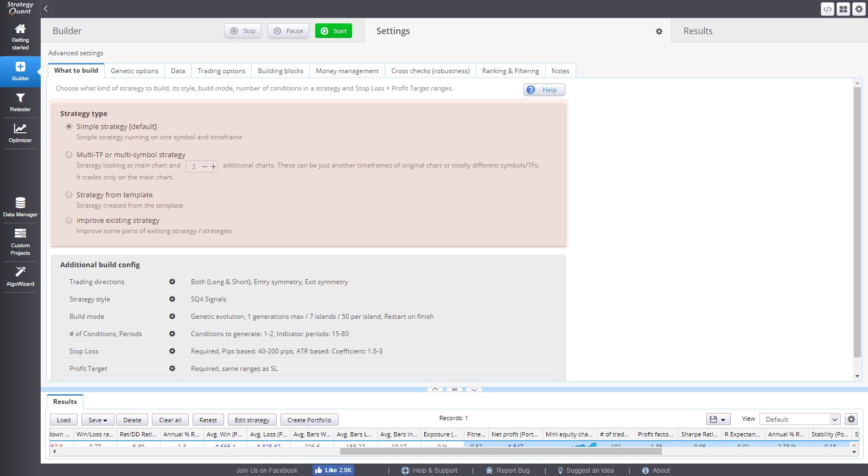868x476 pixels.
Task: Expand results panel with up chevron
Action: pos(435,389)
